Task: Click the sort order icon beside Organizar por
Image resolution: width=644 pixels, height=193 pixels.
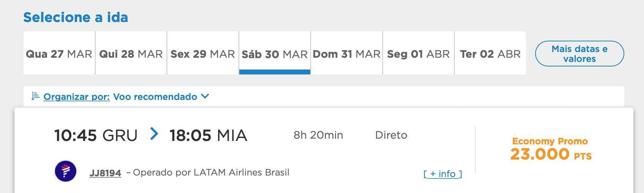Action: tap(36, 96)
